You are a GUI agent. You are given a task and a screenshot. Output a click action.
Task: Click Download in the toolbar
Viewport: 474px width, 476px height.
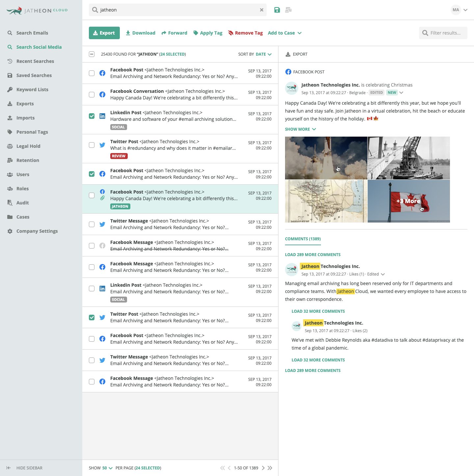[141, 33]
